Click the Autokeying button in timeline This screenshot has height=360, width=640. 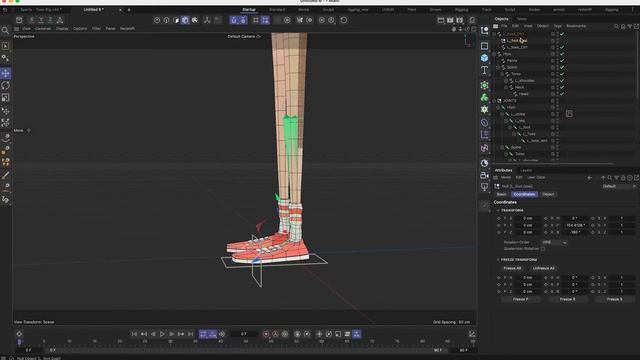tap(276, 334)
